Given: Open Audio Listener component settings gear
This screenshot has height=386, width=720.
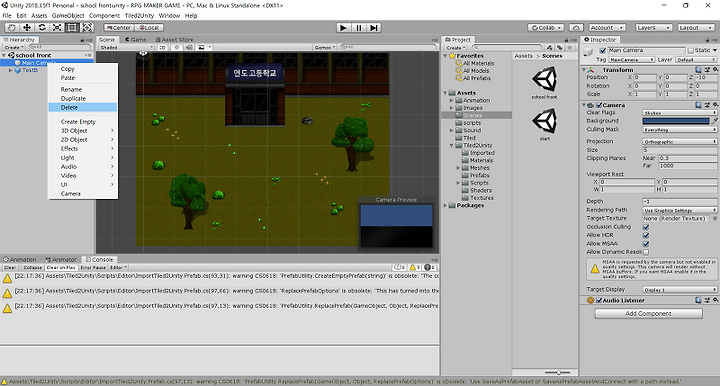Looking at the screenshot, I should click(715, 300).
